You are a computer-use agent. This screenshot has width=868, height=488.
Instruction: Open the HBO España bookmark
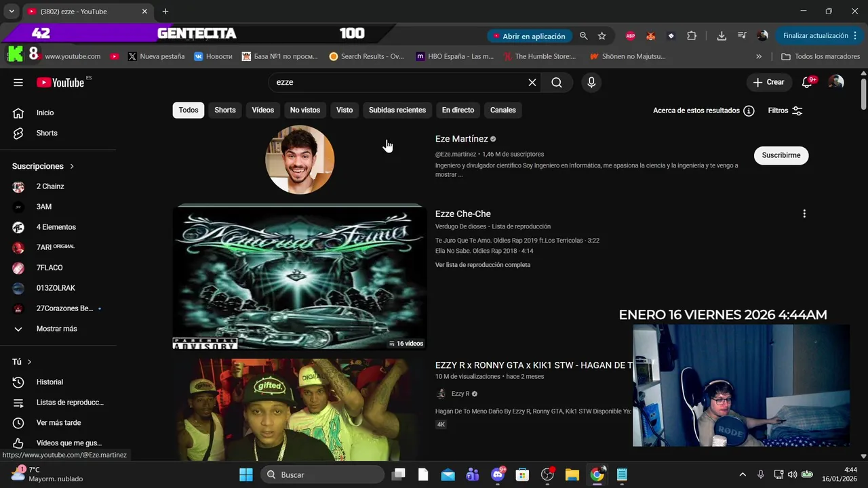point(455,56)
